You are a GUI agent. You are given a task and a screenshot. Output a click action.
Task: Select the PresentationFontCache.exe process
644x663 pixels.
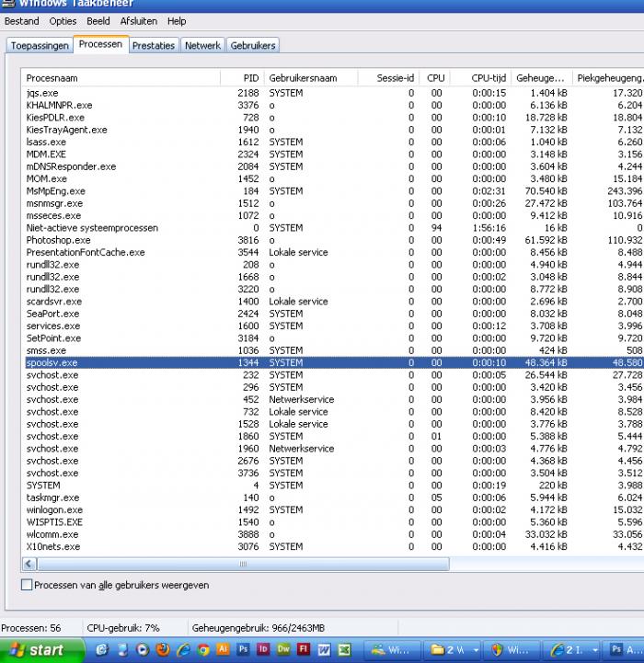tap(334, 253)
